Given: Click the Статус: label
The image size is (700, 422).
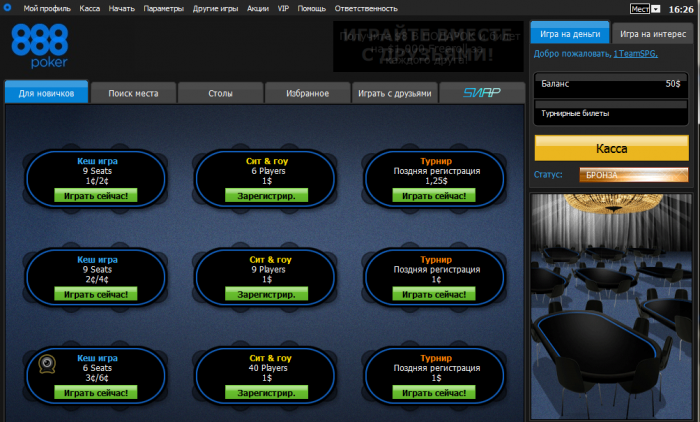Looking at the screenshot, I should click(548, 175).
